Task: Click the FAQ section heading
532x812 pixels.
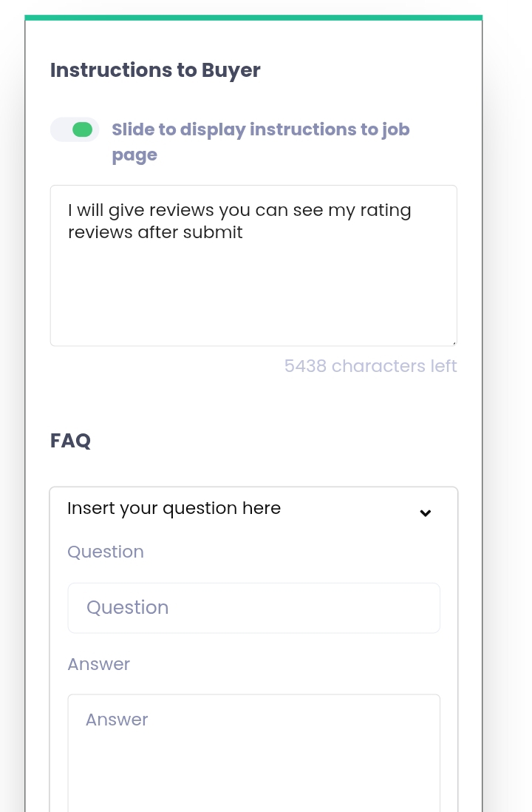Action: click(70, 441)
